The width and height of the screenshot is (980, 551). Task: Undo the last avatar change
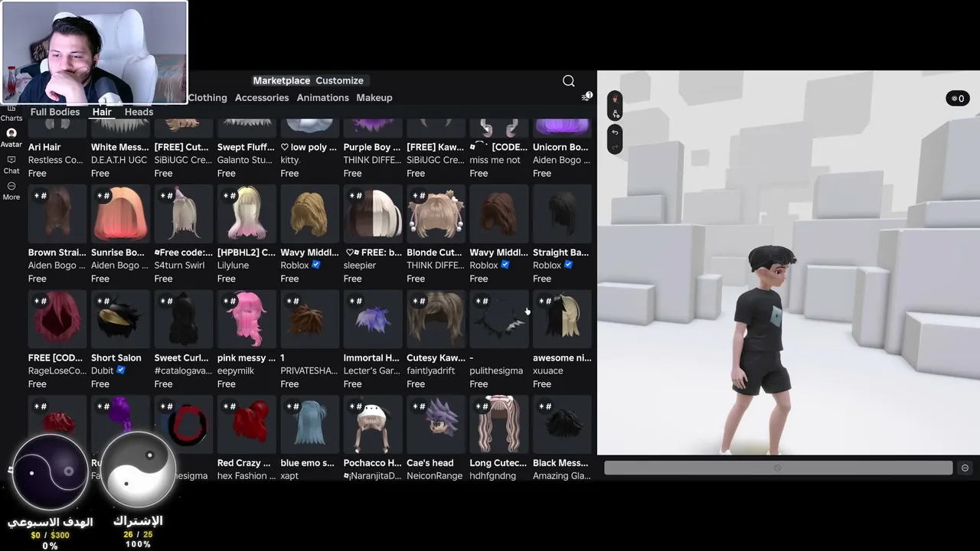click(x=615, y=132)
